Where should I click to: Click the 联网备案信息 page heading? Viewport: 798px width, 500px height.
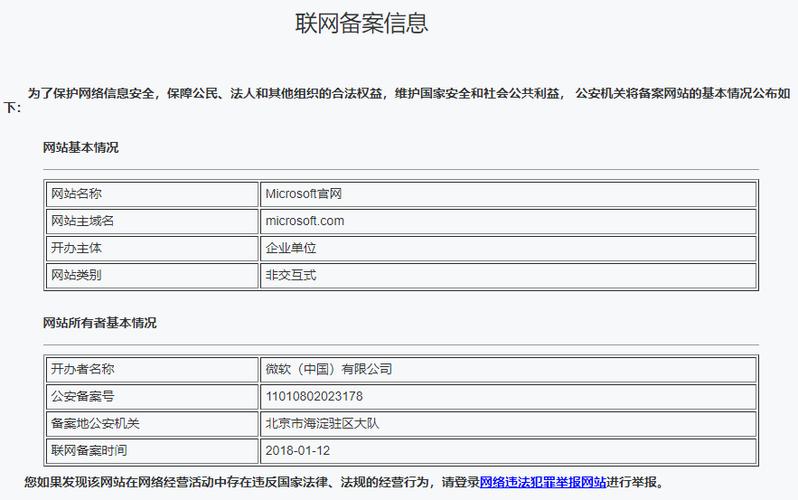tap(362, 23)
